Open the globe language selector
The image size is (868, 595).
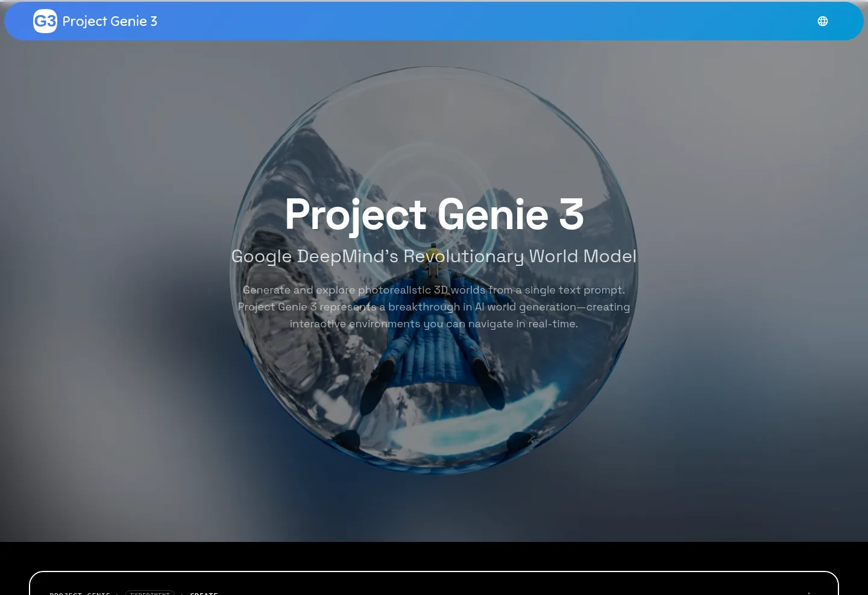[x=823, y=21]
